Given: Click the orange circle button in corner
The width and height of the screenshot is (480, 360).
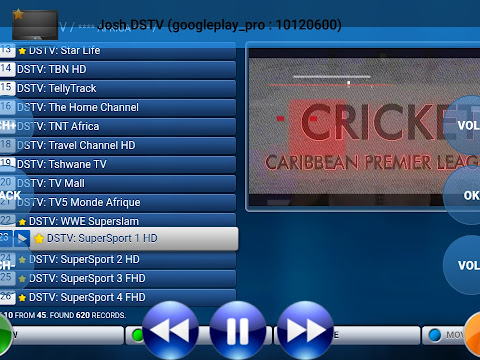Looking at the screenshot, I should click(473, 335).
